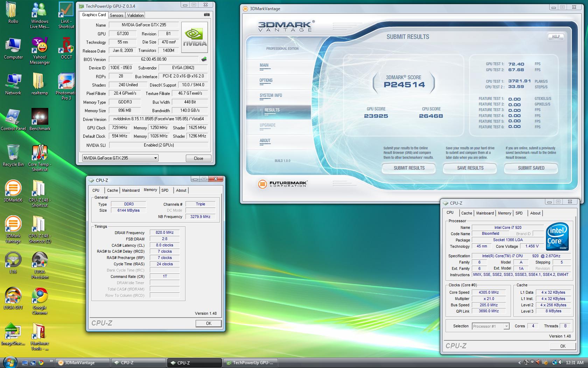Click the 3DMark score P24514
The width and height of the screenshot is (588, 368).
coord(404,85)
